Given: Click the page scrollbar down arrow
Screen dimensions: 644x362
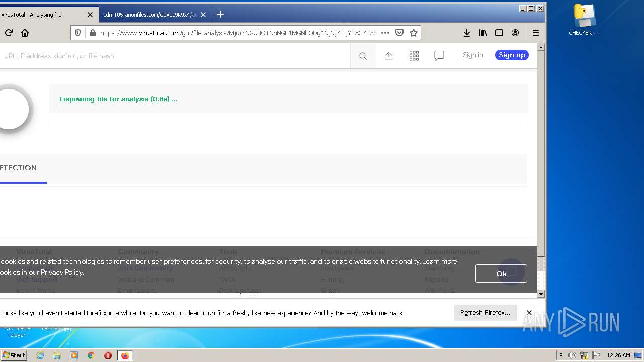Looking at the screenshot, I should pos(541,294).
